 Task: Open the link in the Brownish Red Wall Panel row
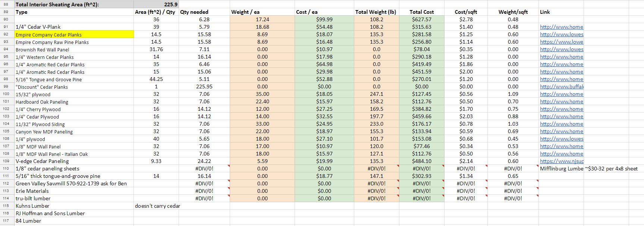pos(562,49)
